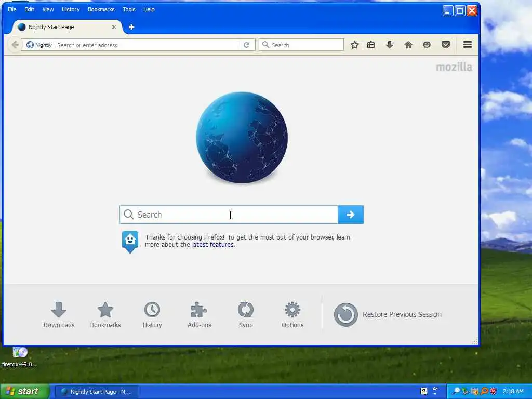
Task: Focus the Search or enter address field
Action: (146, 45)
